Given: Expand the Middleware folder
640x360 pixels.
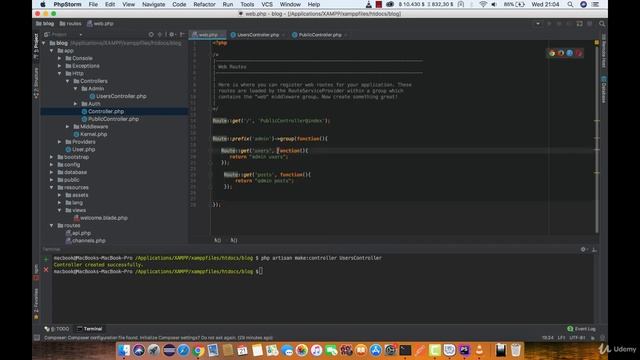Looking at the screenshot, I should click(68, 127).
